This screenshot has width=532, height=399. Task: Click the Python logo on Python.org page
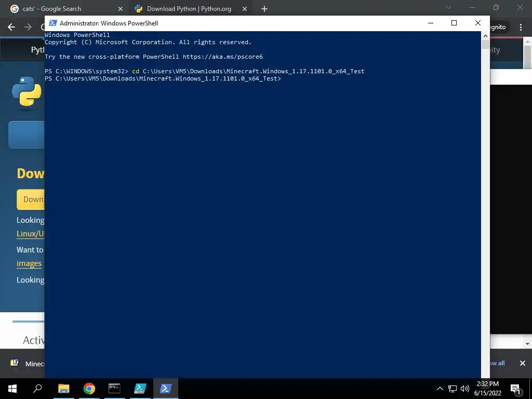pyautogui.click(x=26, y=91)
